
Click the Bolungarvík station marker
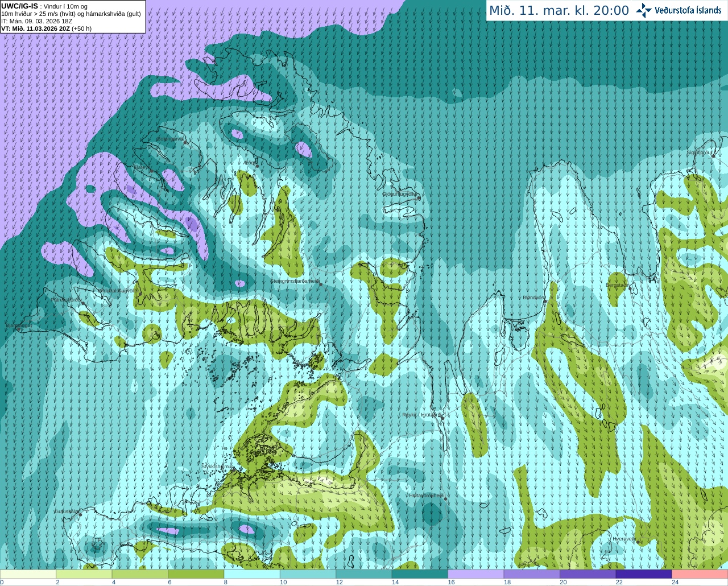tap(185, 142)
